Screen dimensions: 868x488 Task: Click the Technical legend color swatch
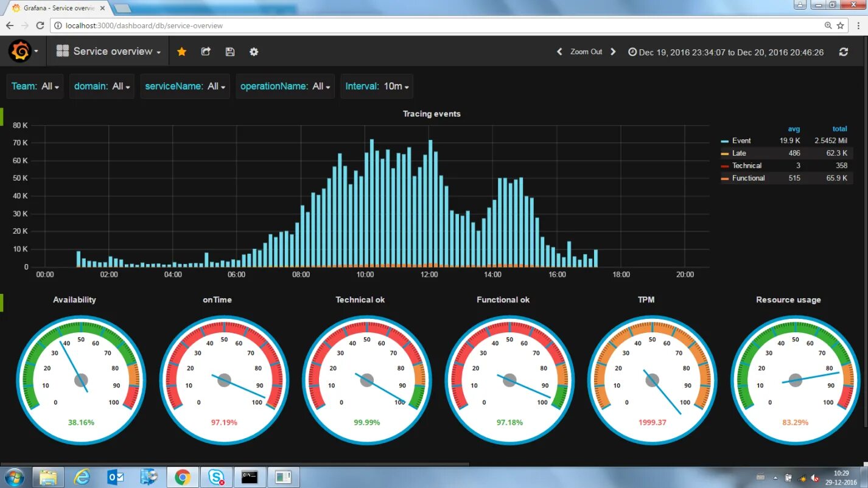(724, 166)
